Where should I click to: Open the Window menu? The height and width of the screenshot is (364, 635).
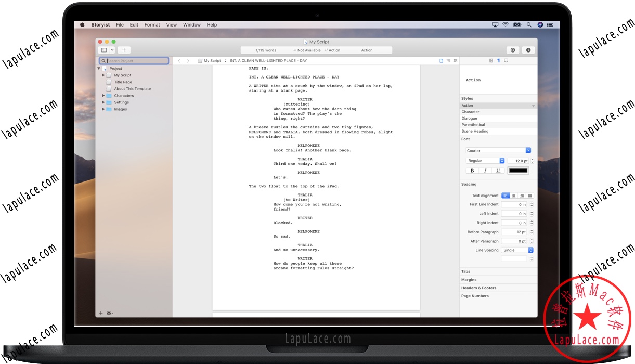click(192, 24)
